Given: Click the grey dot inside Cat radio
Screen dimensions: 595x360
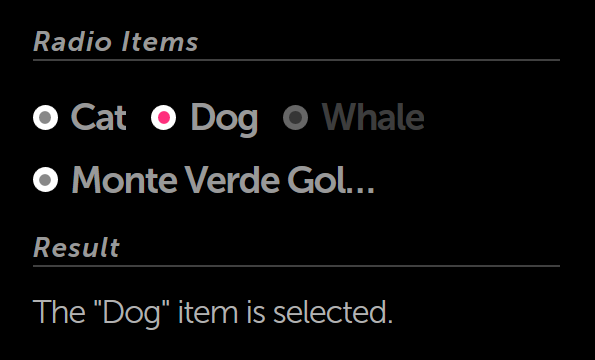Looking at the screenshot, I should 46,118.
